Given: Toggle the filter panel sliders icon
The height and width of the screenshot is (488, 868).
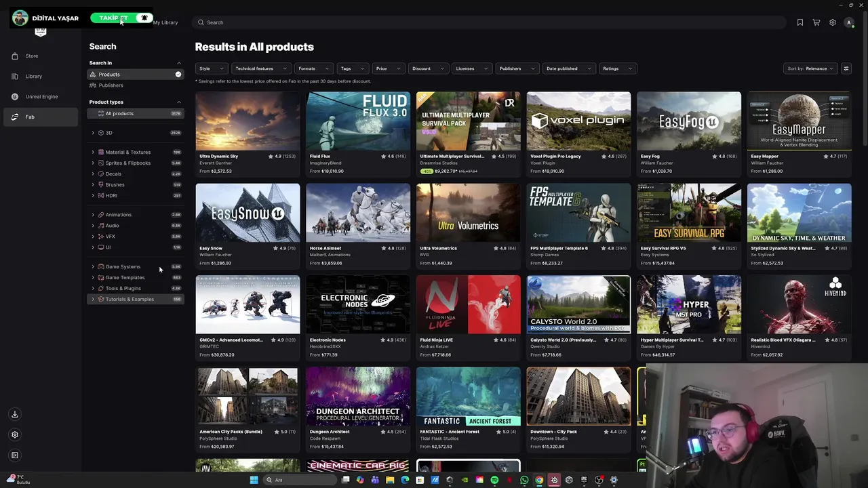Looking at the screenshot, I should pyautogui.click(x=846, y=68).
